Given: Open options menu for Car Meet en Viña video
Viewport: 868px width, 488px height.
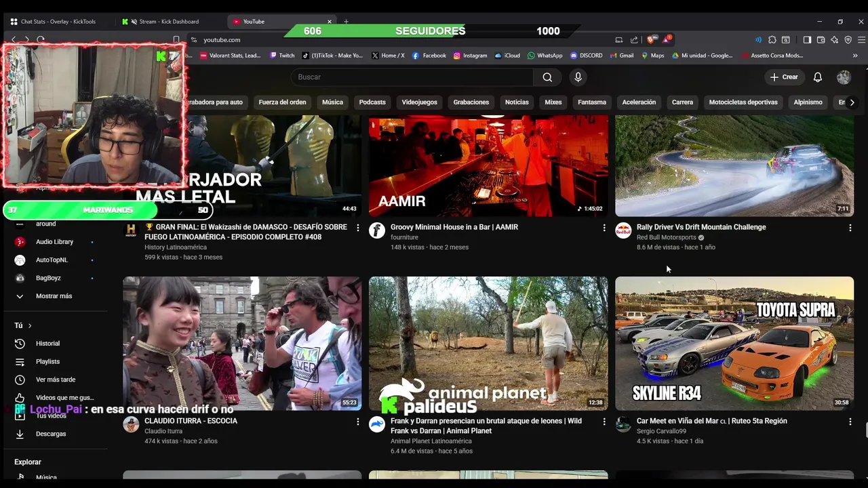Looking at the screenshot, I should click(850, 422).
